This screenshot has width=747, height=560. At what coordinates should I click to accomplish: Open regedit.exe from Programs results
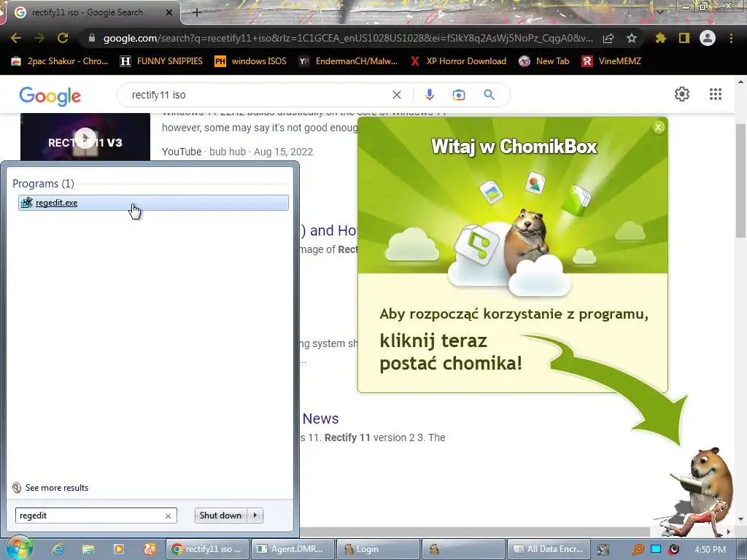pos(153,203)
